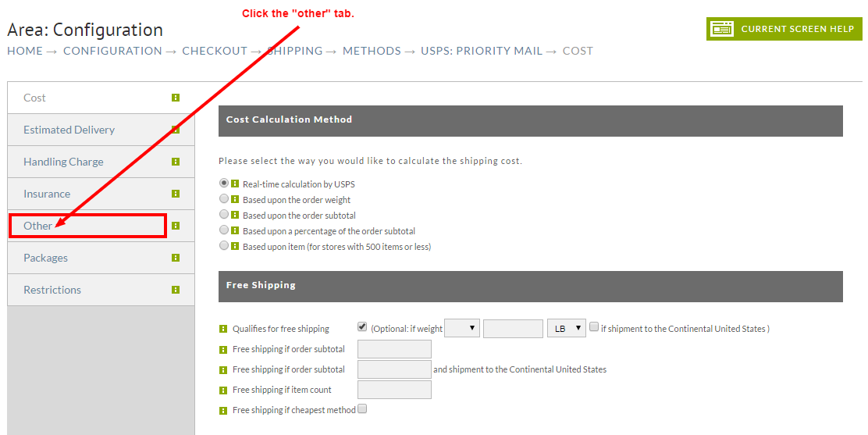Click help icon for Free shipping if item count

tap(223, 390)
